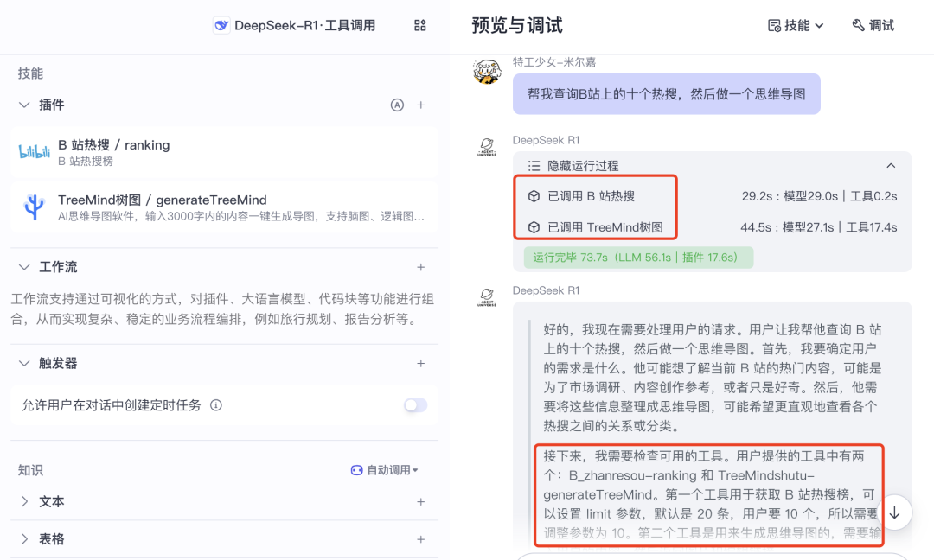This screenshot has height=560, width=934.
Task: Collapse the 工作流 section chevron
Action: 24,267
